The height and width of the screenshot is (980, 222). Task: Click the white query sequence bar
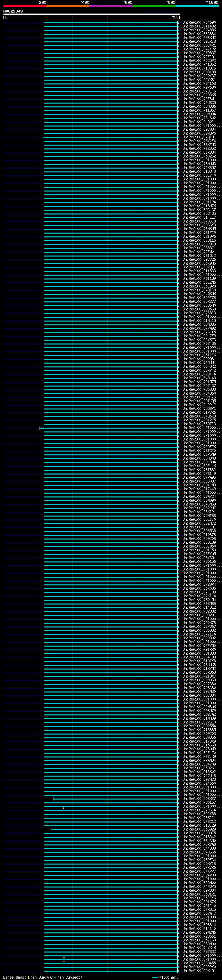point(92,14)
